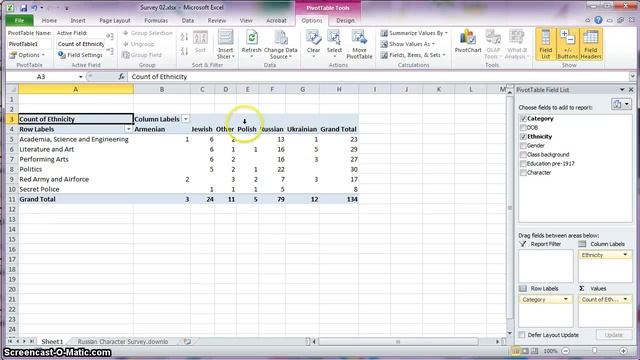Open Count of Eth... dropdown in Values
The image size is (640, 360).
pyautogui.click(x=625, y=299)
